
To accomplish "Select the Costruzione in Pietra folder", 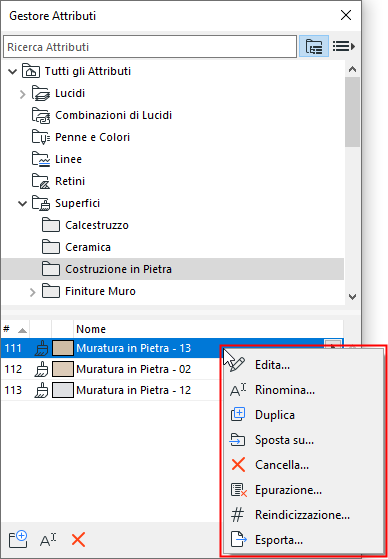I will [x=173, y=269].
